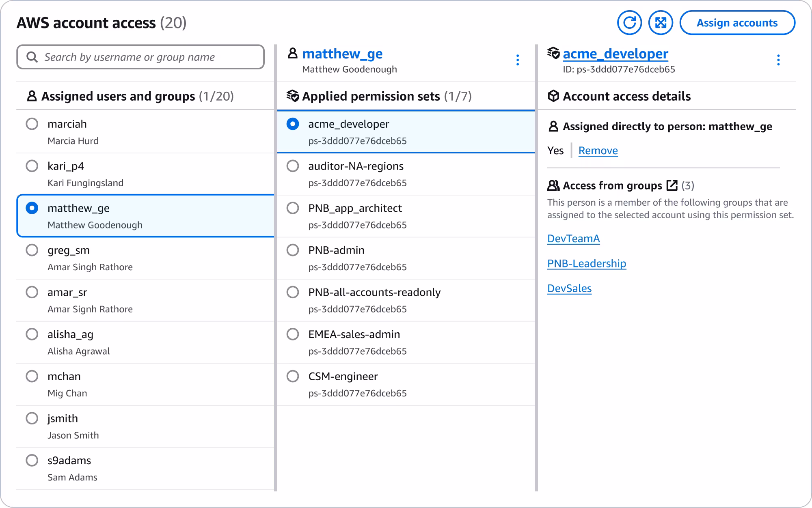Click the Alisha Agrawal name text

(x=79, y=351)
